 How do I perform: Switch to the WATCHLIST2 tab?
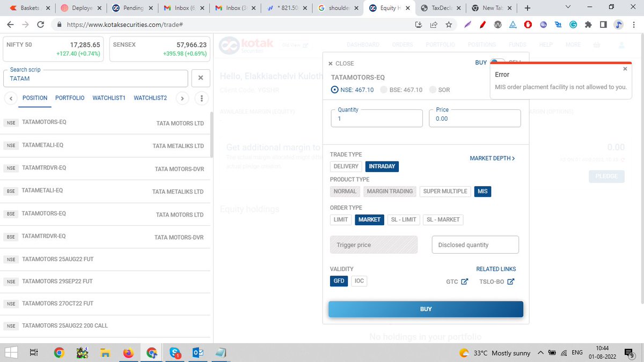coord(150,98)
